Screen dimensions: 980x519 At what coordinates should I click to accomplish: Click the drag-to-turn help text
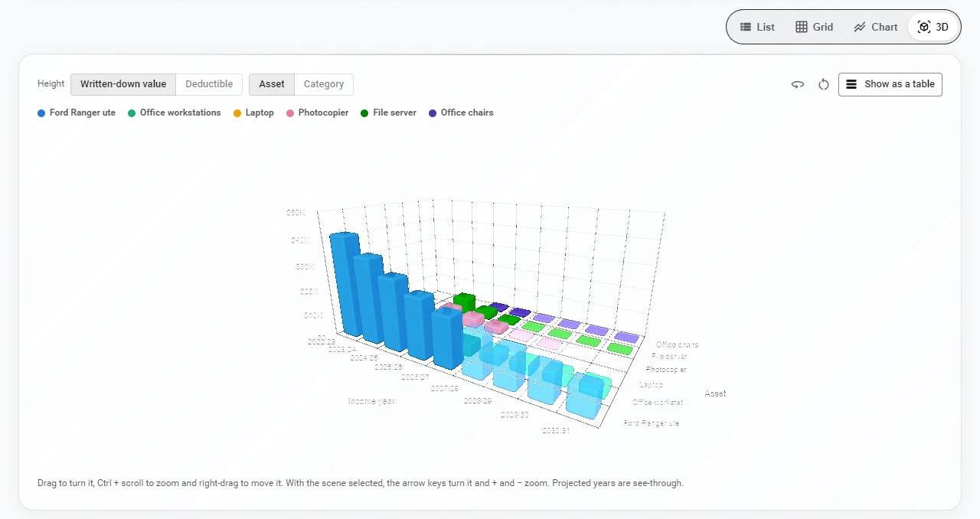point(361,483)
